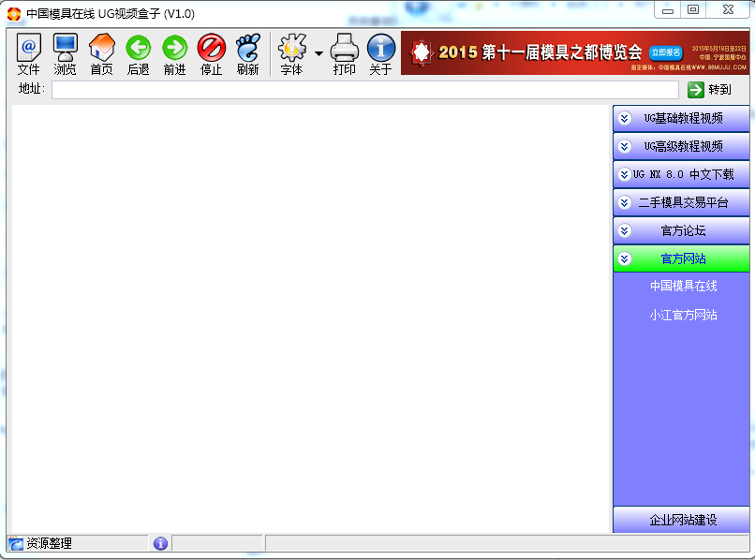Select the 二手模具交易平台 sidebar entry

(681, 202)
